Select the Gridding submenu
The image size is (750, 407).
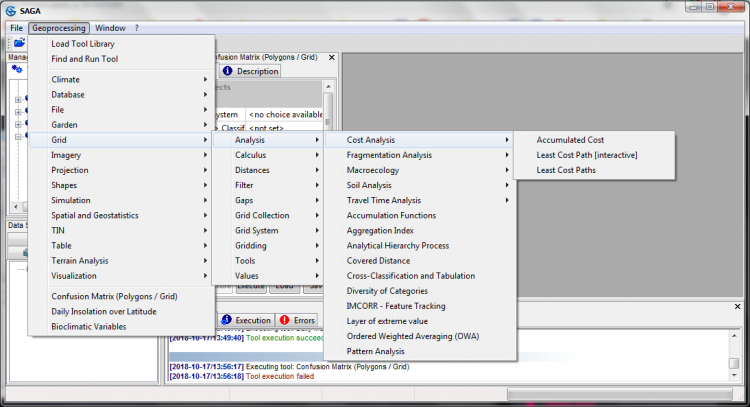pos(268,245)
